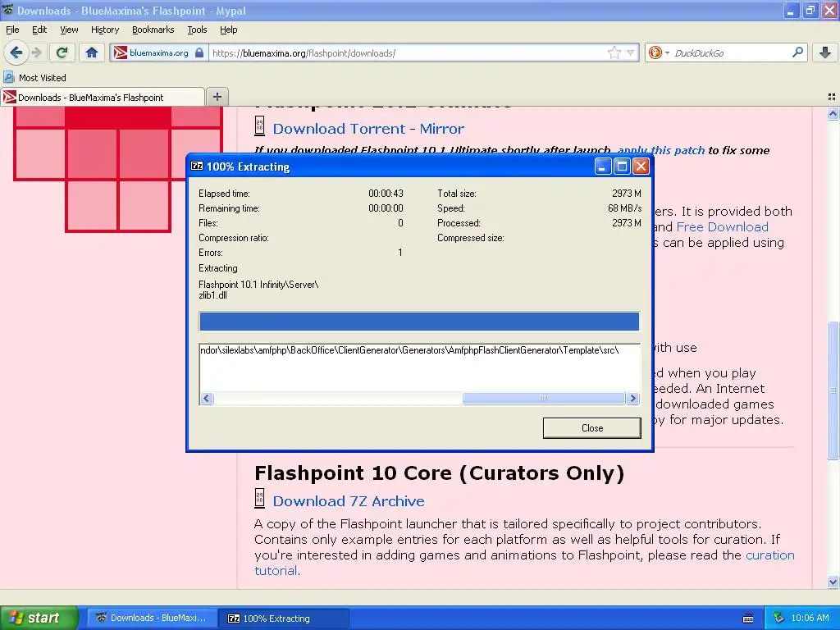Open the Bookmarks menu
The height and width of the screenshot is (630, 840).
coord(153,30)
